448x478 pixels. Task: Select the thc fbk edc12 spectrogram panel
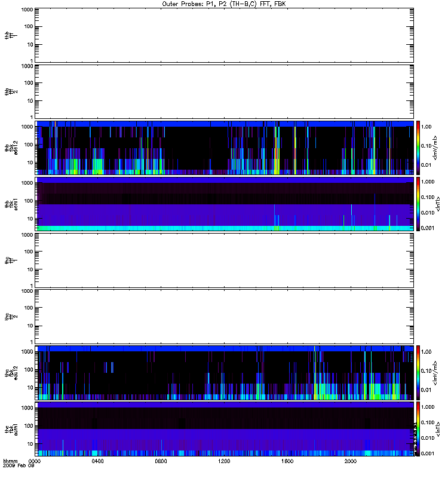(225, 373)
